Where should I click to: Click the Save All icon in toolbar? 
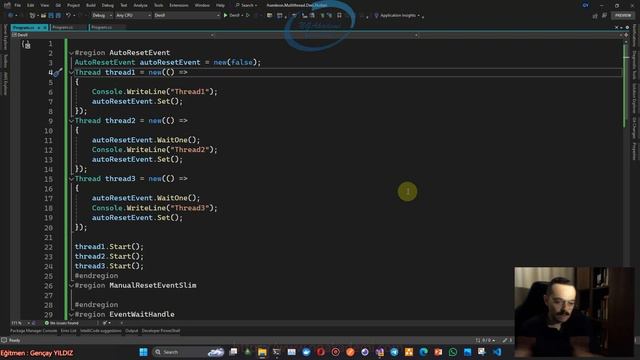pos(58,16)
